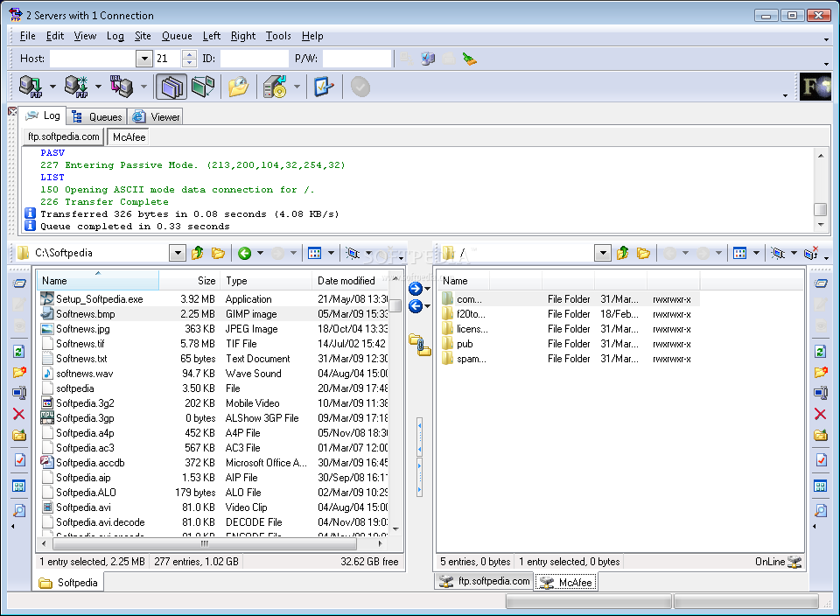This screenshot has width=840, height=616.
Task: Click the Quick Connect globe icon
Action: click(x=428, y=59)
